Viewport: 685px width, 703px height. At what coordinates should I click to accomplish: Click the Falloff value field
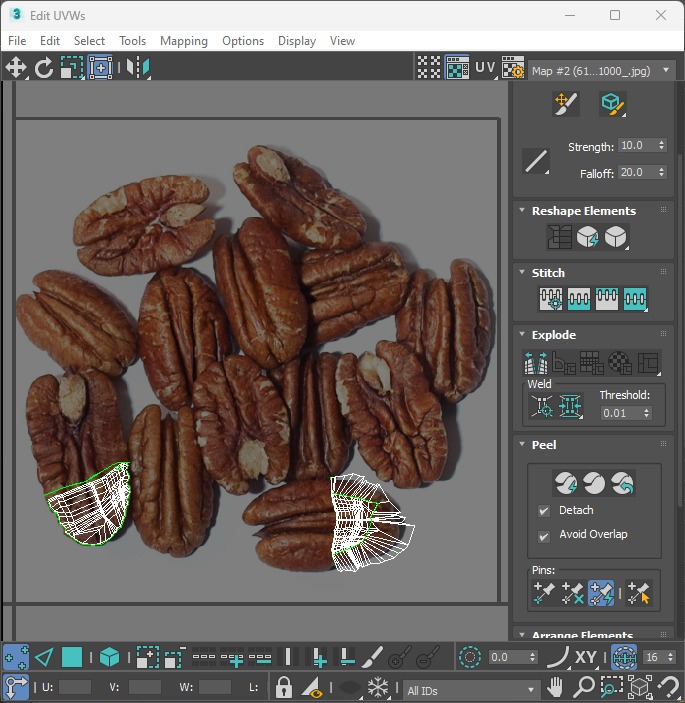pyautogui.click(x=637, y=172)
